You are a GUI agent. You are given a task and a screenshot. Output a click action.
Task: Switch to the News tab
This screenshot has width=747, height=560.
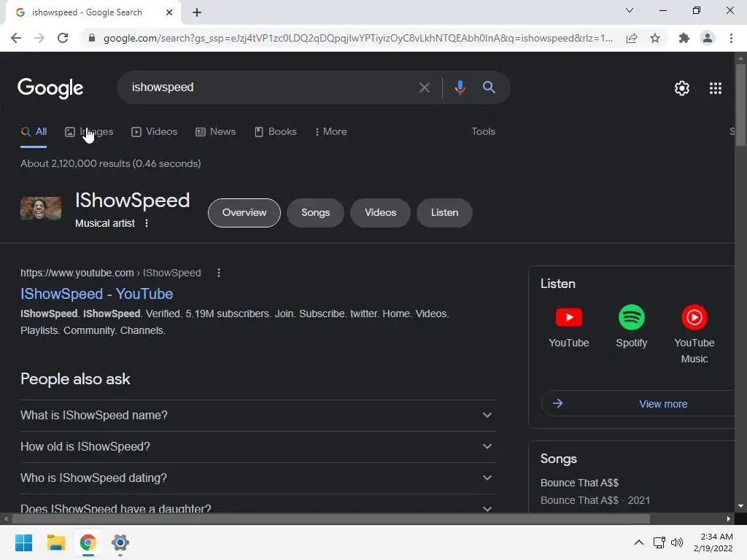pos(215,132)
